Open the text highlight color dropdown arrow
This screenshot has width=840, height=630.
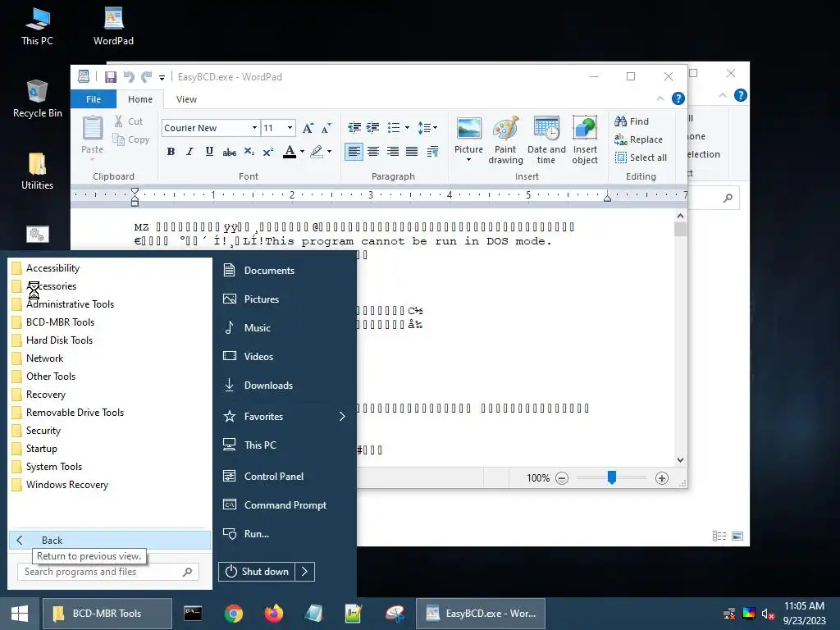coord(329,152)
